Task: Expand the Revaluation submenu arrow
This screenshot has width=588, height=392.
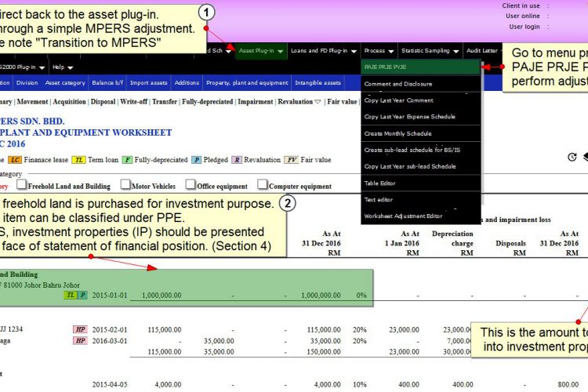Action: 318,102
